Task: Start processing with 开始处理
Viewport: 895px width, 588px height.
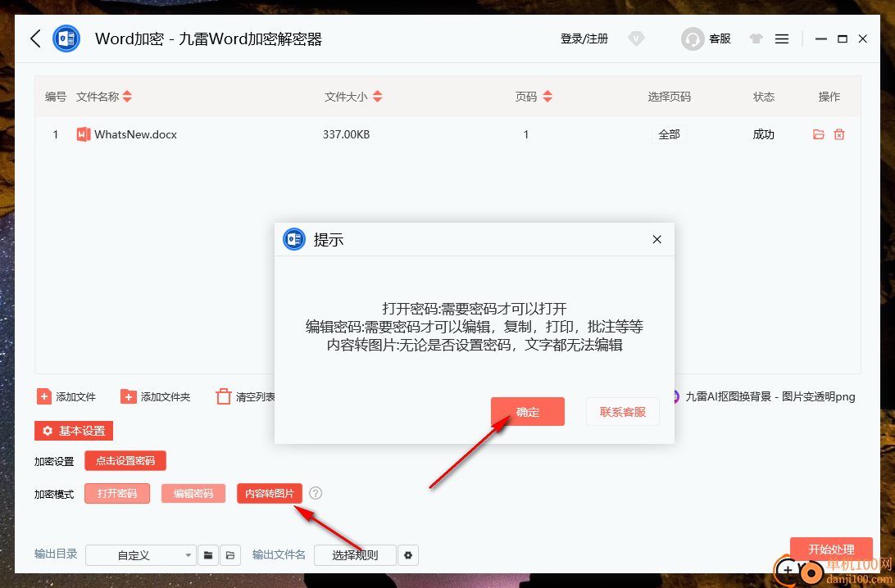Action: [831, 550]
